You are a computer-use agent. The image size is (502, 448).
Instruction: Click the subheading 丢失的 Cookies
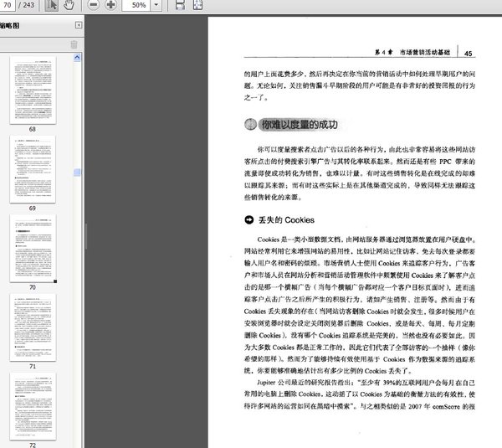(286, 220)
